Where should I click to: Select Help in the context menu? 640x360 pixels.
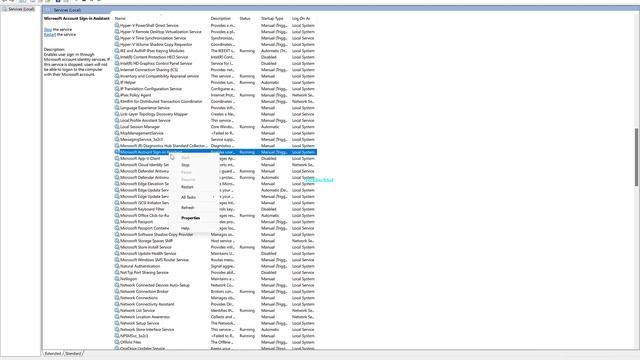(x=185, y=228)
